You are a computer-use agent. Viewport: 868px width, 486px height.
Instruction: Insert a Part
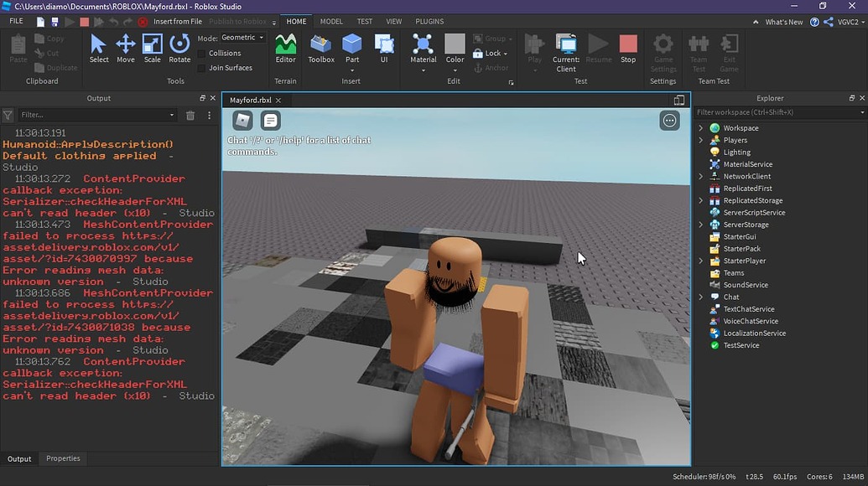coord(352,48)
